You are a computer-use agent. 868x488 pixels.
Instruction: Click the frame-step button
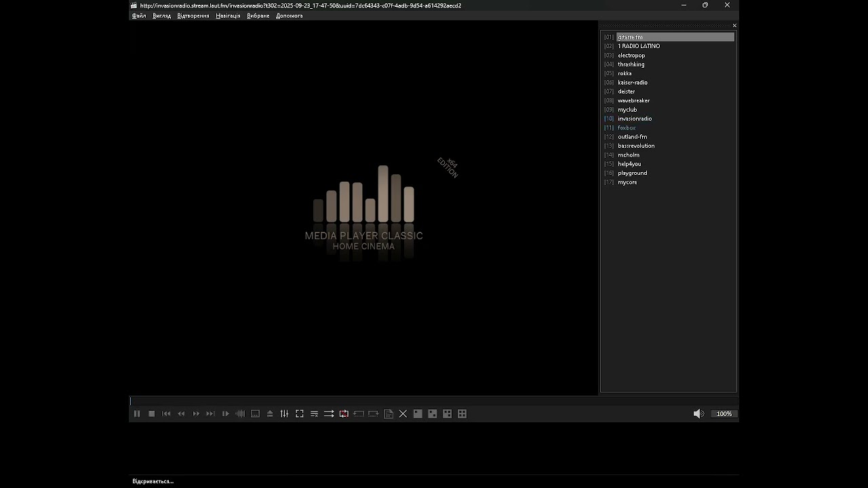tap(226, 413)
